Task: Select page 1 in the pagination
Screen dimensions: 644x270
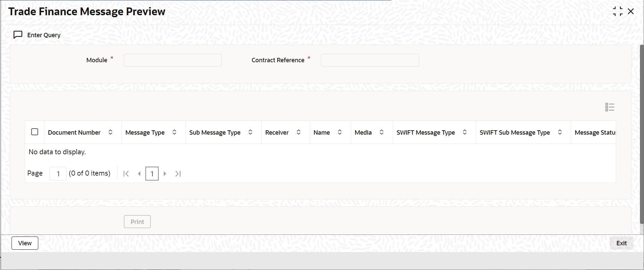Action: [152, 174]
